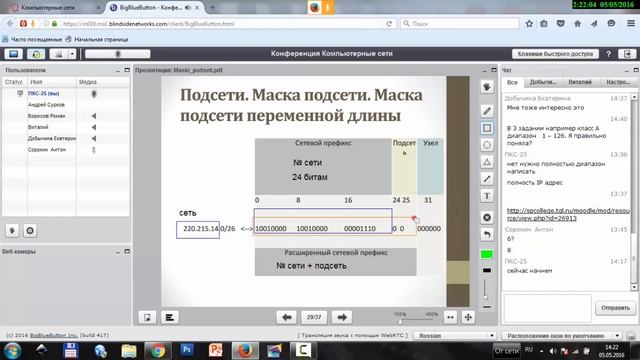Undo the last whiteboard annotation
This screenshot has width=640, height=360.
tap(487, 235)
